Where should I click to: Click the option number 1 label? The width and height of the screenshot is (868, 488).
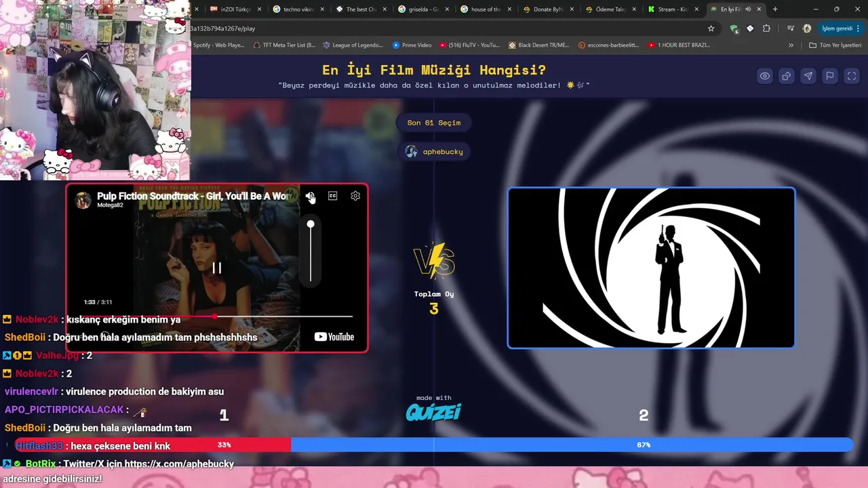pyautogui.click(x=224, y=415)
